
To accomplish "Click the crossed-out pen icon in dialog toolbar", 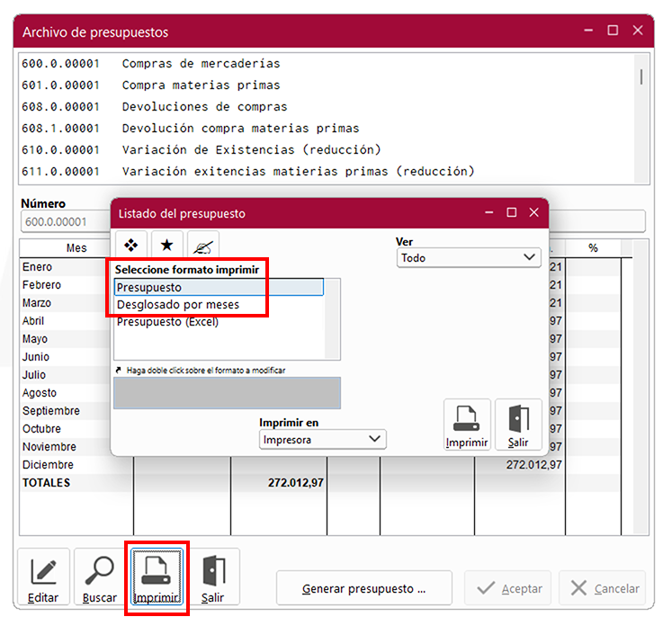I will click(203, 245).
